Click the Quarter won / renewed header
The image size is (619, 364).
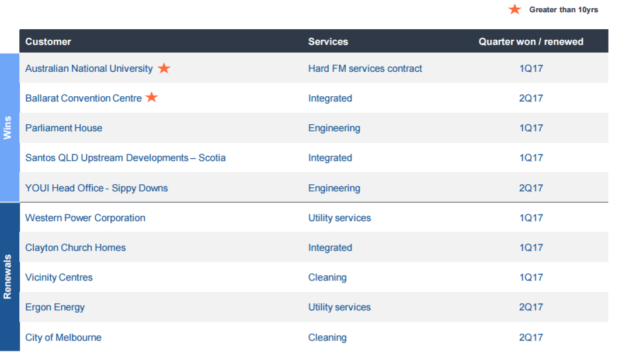(531, 41)
